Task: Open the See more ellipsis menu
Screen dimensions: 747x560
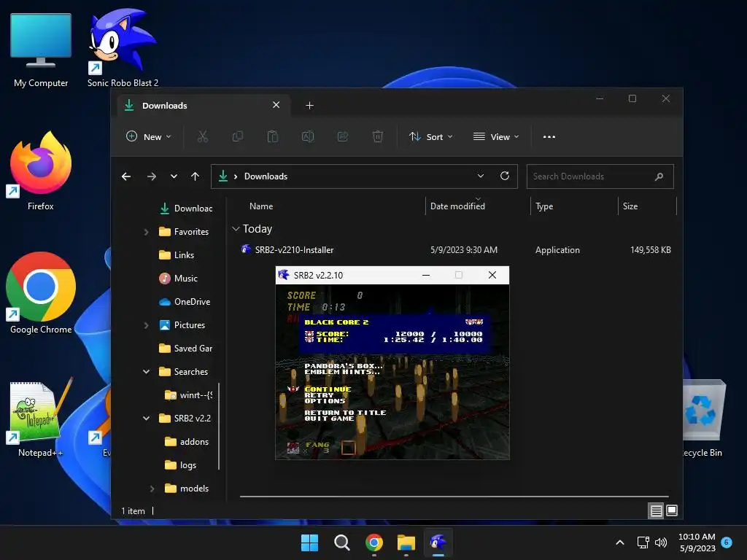Action: point(549,136)
